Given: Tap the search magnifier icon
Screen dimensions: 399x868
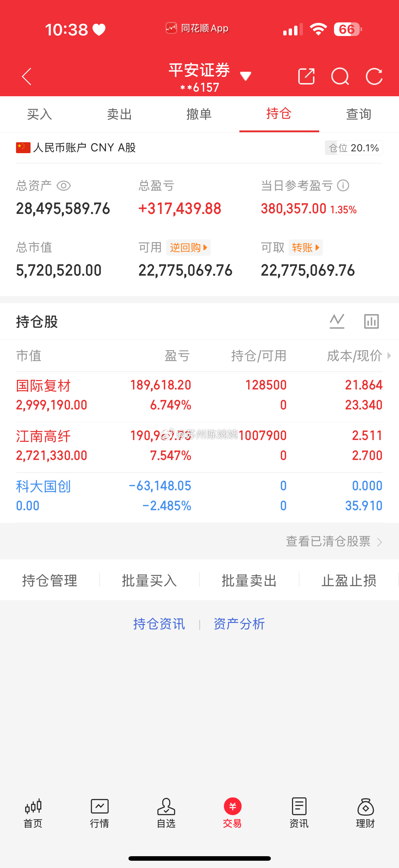Looking at the screenshot, I should click(340, 77).
